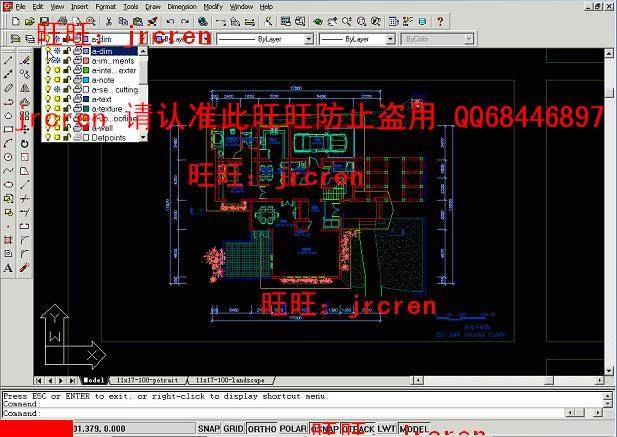
Task: Activate the 3D Orbit tool
Action: pos(318,21)
